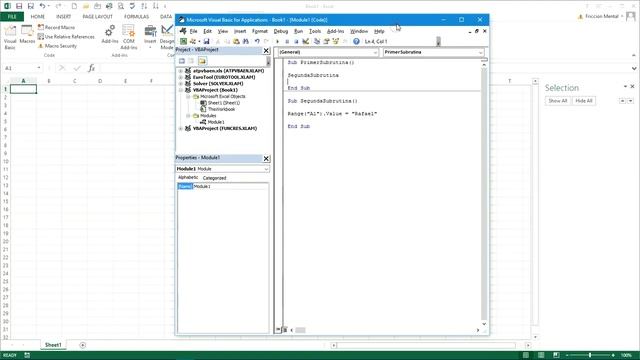The width and height of the screenshot is (640, 360).
Task: Click the Save icon in VBA toolbar
Action: [x=207, y=41]
